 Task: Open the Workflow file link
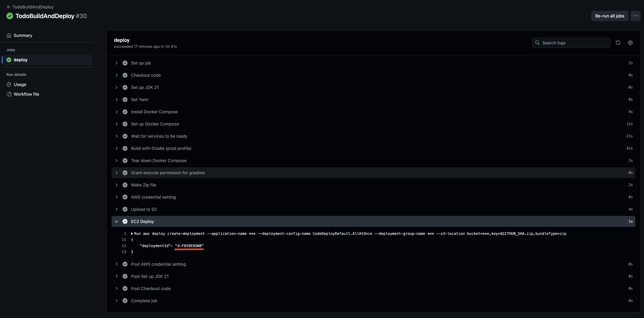[26, 94]
